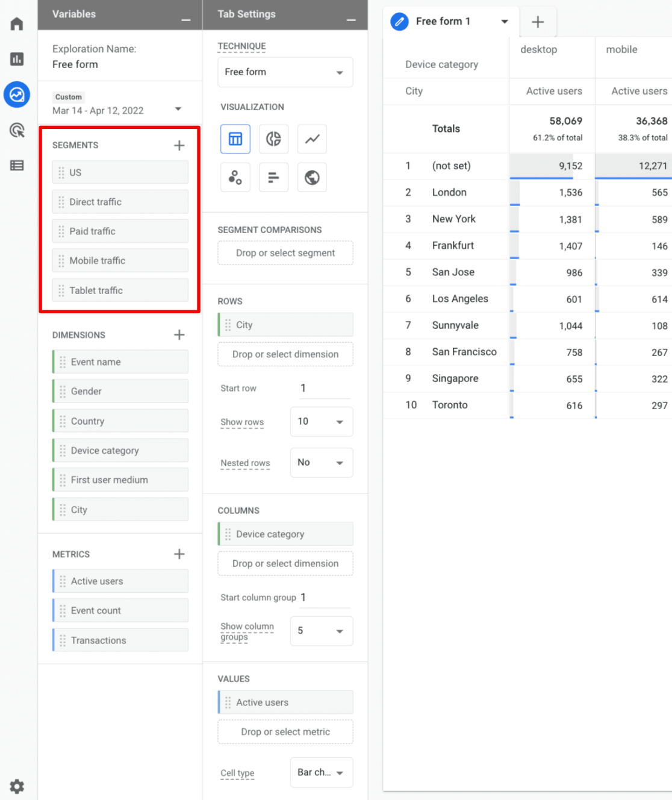The height and width of the screenshot is (800, 672).
Task: Select the table visualization icon
Action: [235, 139]
